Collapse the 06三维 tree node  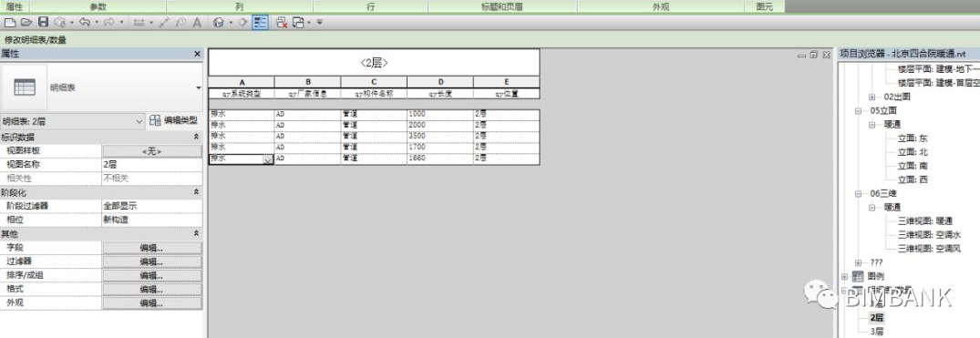859,194
